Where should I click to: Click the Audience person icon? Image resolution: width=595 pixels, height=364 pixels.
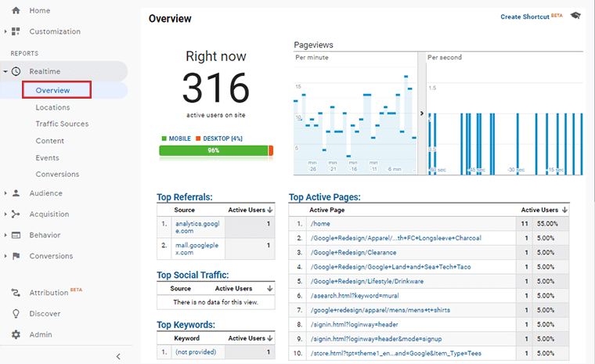pyautogui.click(x=16, y=193)
